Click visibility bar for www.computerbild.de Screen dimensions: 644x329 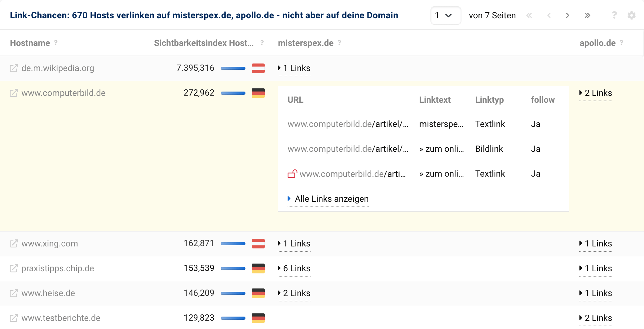(x=233, y=93)
